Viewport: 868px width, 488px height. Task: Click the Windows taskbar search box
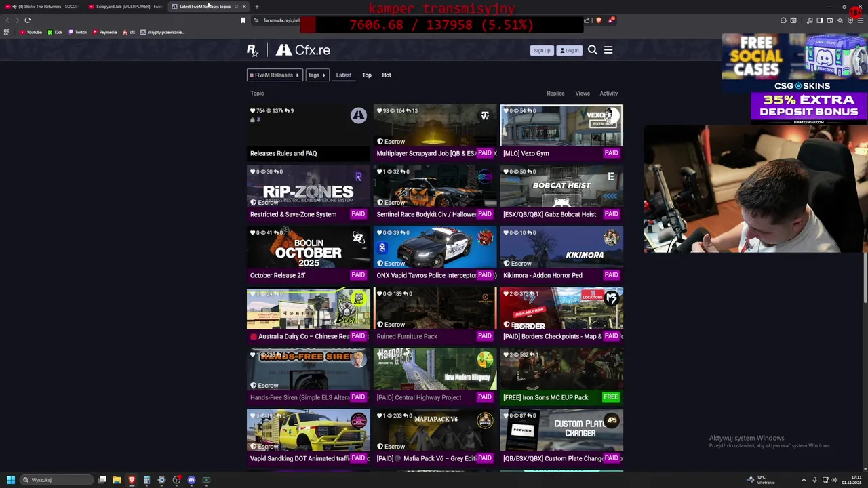click(56, 480)
